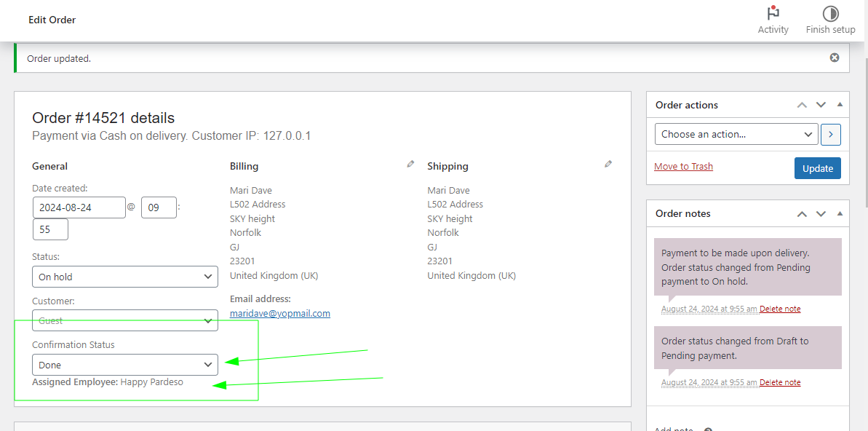Click the Update button
Image resolution: width=868 pixels, height=431 pixels.
(x=817, y=168)
